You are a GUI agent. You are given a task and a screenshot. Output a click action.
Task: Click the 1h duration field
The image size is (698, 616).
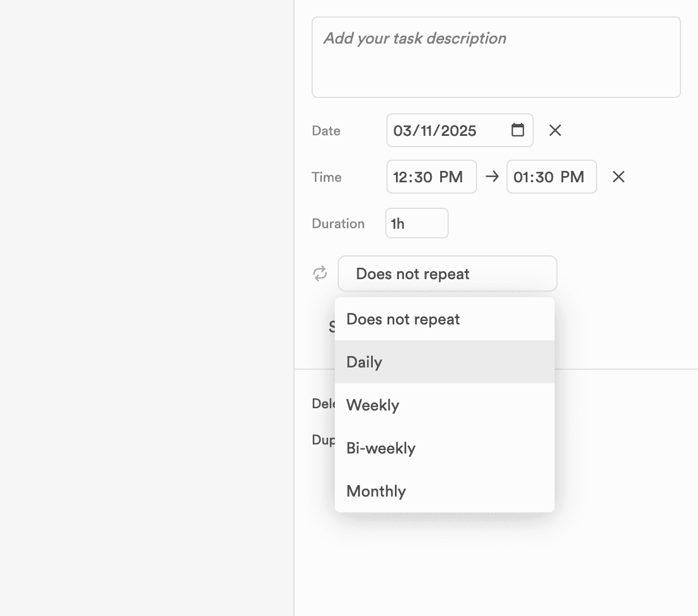pos(417,223)
